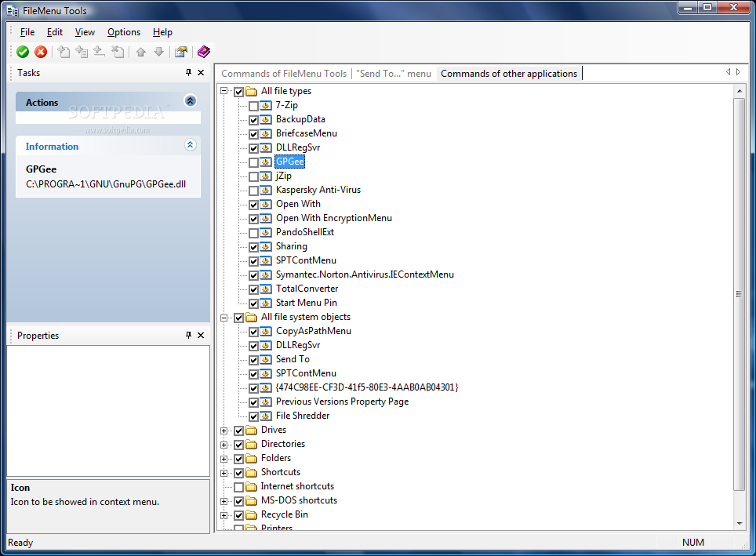756x556 pixels.
Task: Uncheck the CopyAsPathMenu checkbox
Action: 253,332
